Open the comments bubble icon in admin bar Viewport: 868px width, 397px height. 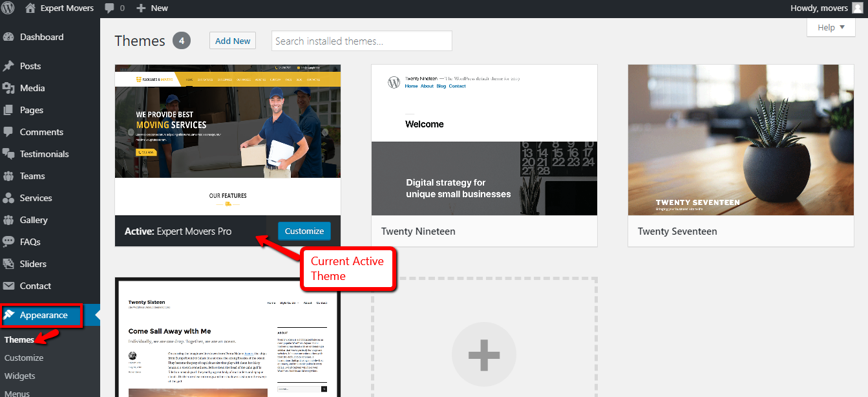(109, 8)
